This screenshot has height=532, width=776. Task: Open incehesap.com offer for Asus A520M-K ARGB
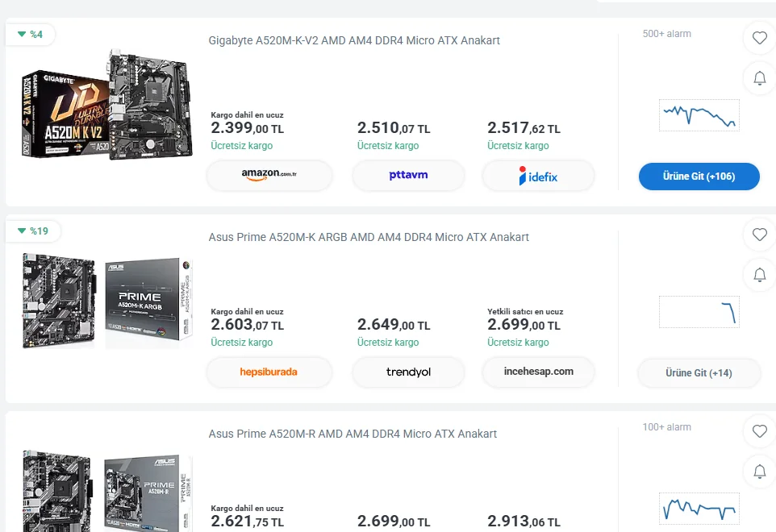[539, 372]
